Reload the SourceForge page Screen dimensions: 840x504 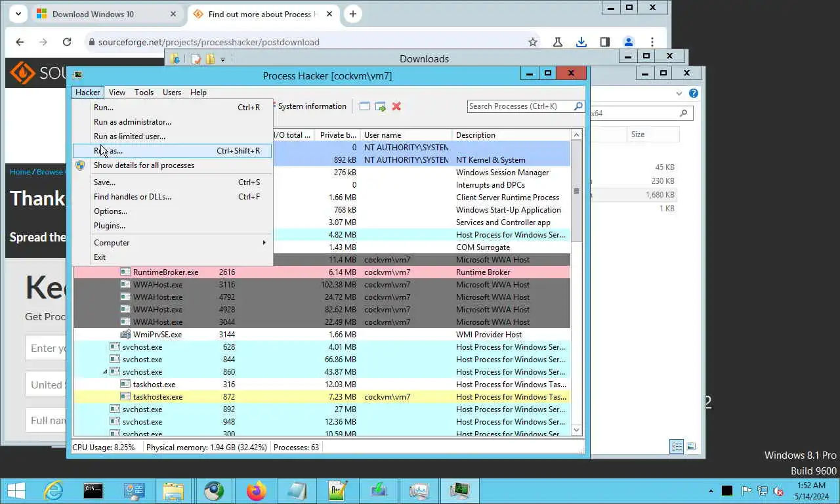(x=67, y=42)
